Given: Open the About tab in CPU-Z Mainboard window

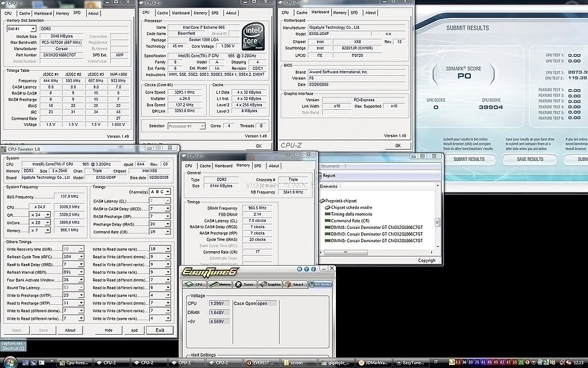Looking at the screenshot, I should [370, 13].
